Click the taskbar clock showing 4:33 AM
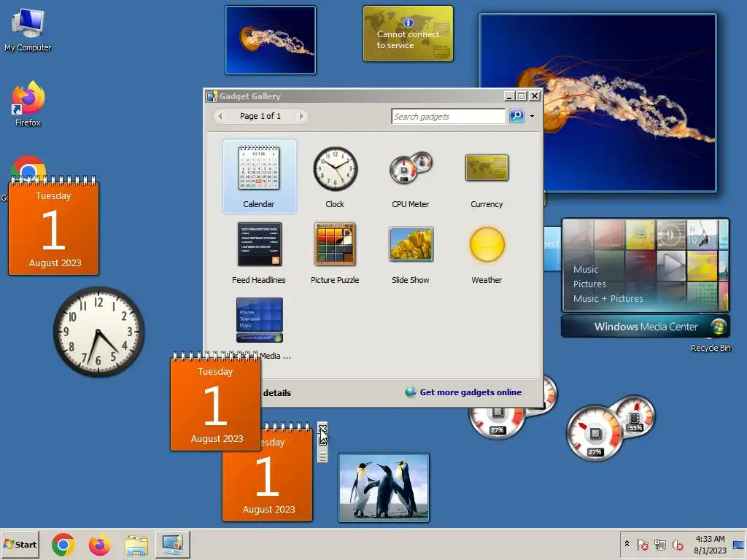This screenshot has width=747, height=560. [x=710, y=544]
